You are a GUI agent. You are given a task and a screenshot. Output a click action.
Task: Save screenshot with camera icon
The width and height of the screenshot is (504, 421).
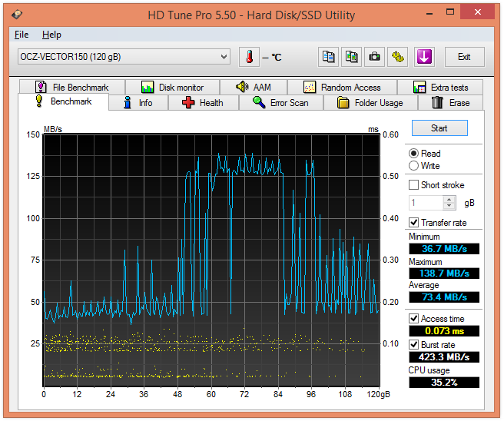[x=374, y=57]
